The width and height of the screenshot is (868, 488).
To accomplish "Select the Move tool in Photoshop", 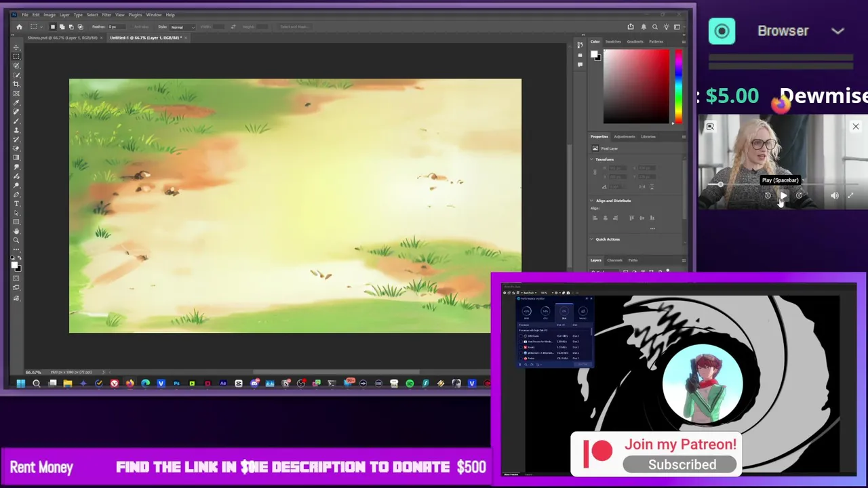I will click(16, 47).
